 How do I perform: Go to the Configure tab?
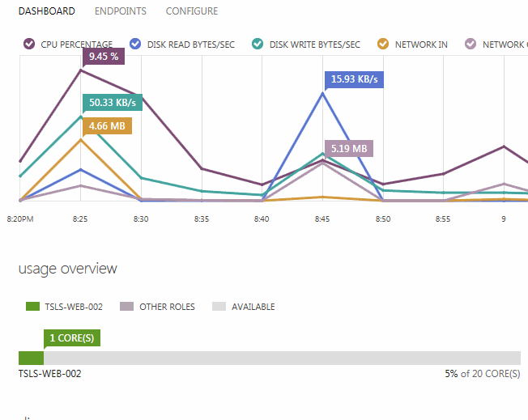[191, 11]
